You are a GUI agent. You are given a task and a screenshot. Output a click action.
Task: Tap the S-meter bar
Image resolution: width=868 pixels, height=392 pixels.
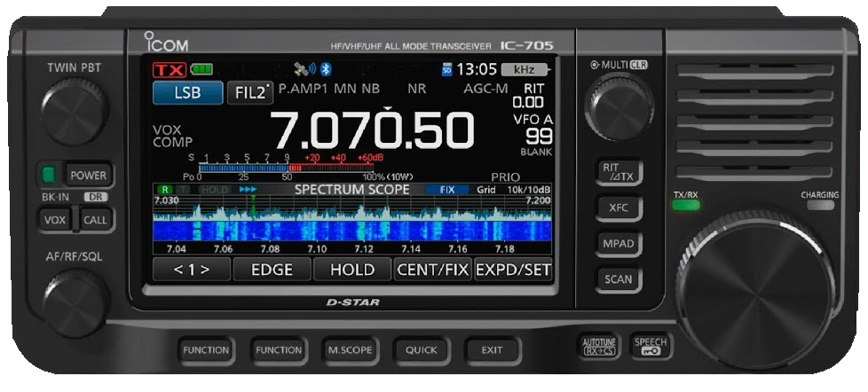pos(287,169)
